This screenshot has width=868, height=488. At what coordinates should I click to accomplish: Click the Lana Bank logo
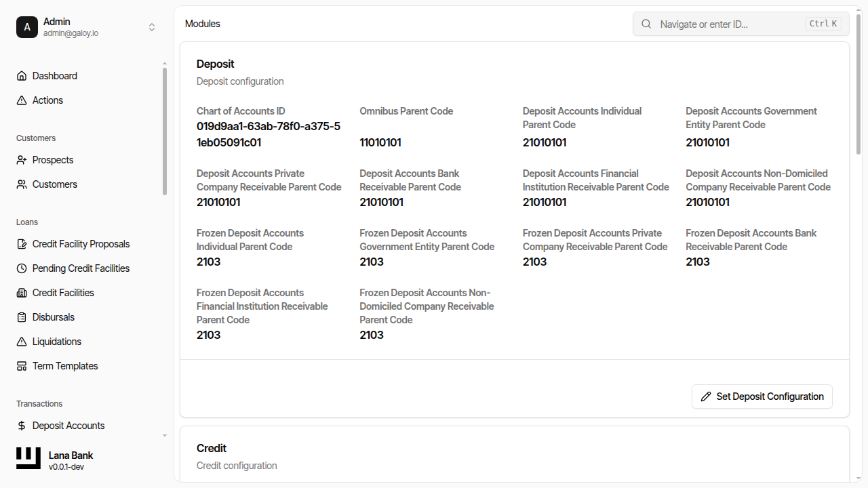coord(28,458)
